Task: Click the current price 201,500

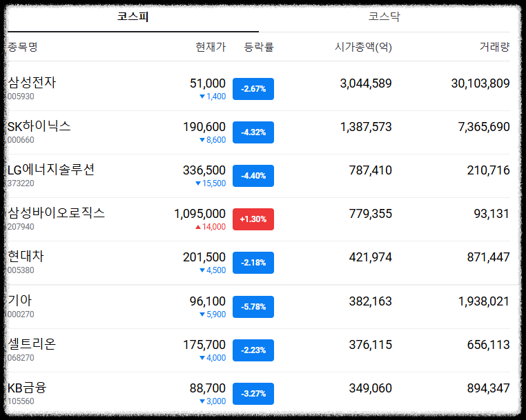Action: (204, 257)
